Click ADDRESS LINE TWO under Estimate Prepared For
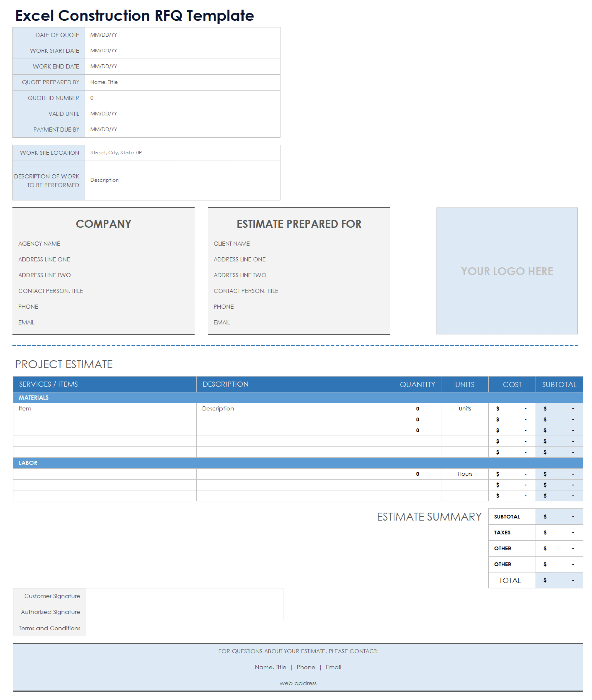 (x=240, y=275)
